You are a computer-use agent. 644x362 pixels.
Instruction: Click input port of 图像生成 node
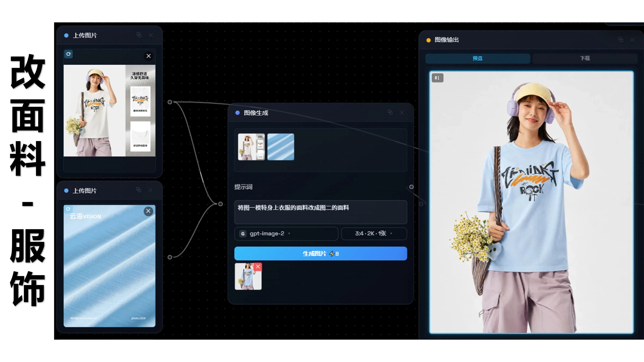220,204
